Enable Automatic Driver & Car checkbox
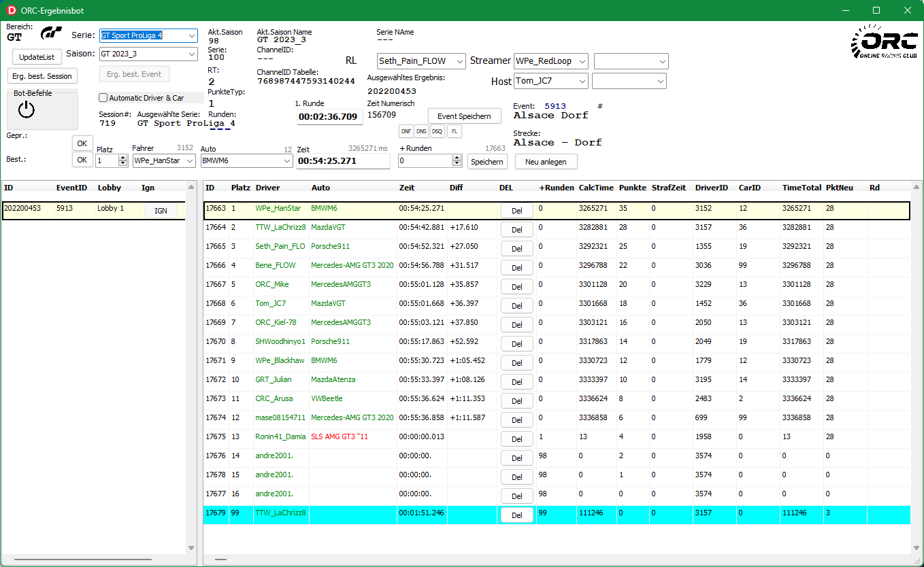 (103, 98)
